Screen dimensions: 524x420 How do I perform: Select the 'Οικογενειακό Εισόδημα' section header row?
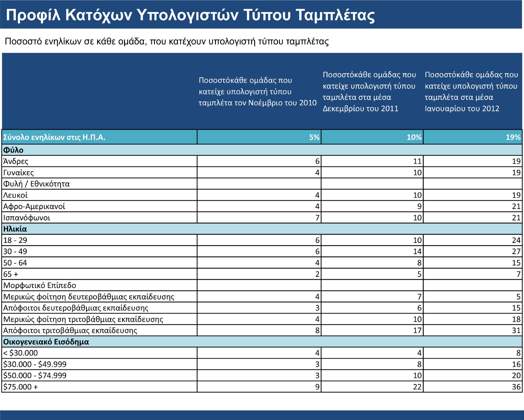(x=262, y=342)
